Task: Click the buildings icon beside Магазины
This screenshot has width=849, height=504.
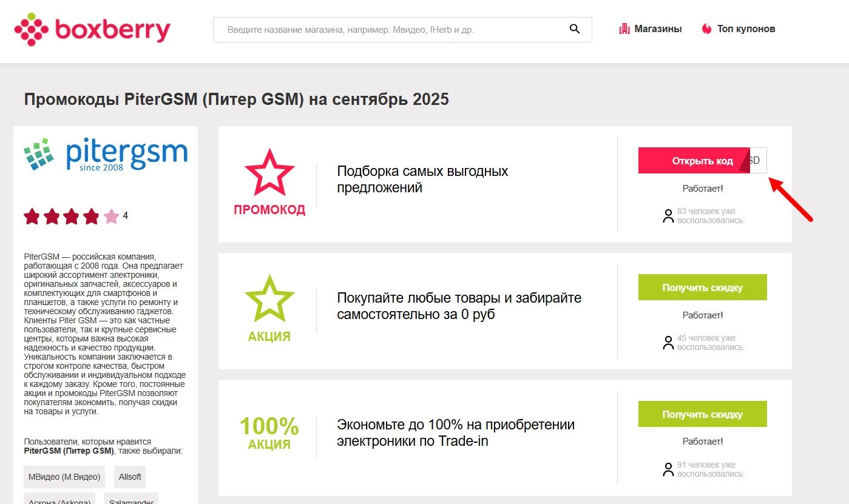Action: click(624, 28)
